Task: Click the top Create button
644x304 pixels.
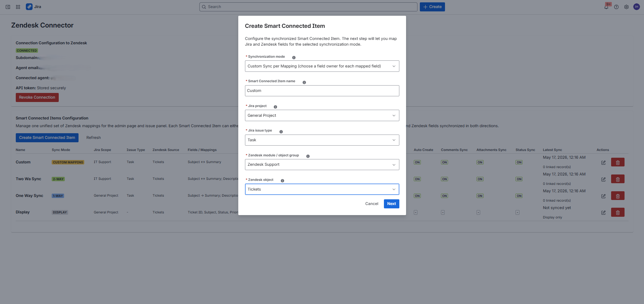Action: pos(432,7)
